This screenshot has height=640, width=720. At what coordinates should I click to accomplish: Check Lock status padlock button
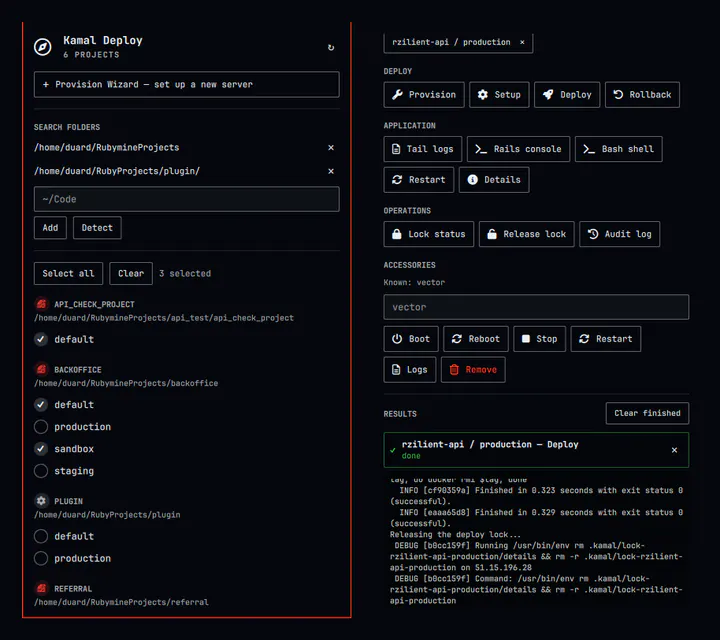pyautogui.click(x=428, y=234)
